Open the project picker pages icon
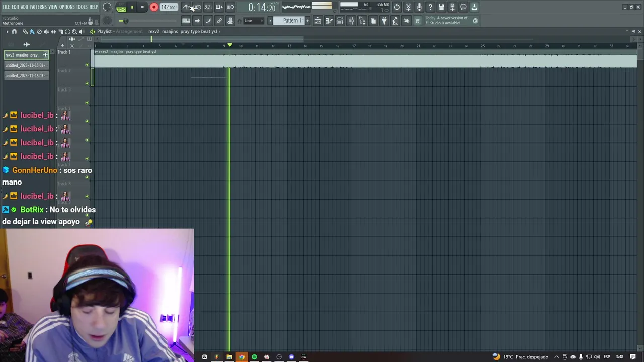The height and width of the screenshot is (362, 644). click(373, 21)
